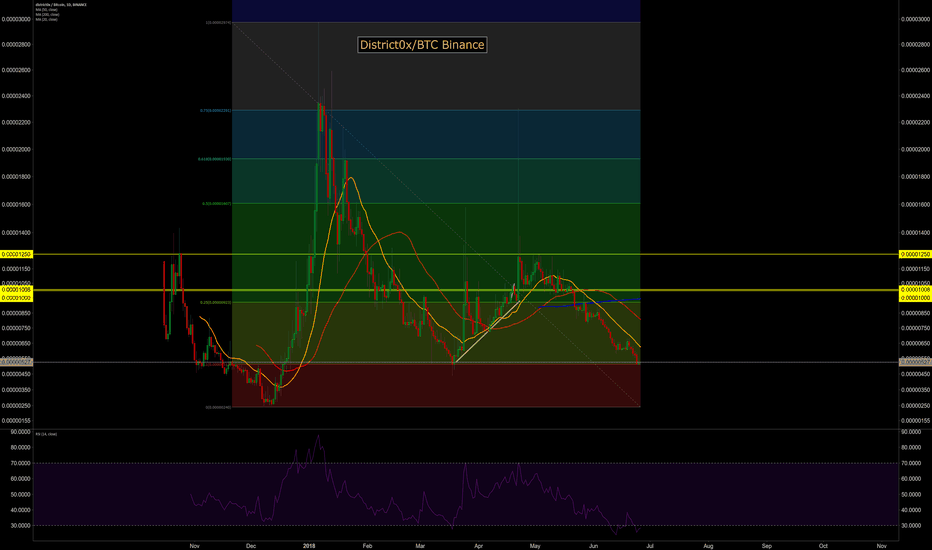Image resolution: width=932 pixels, height=550 pixels.
Task: Select the 0.618 Fibonacci retracement level label
Action: pyautogui.click(x=215, y=159)
